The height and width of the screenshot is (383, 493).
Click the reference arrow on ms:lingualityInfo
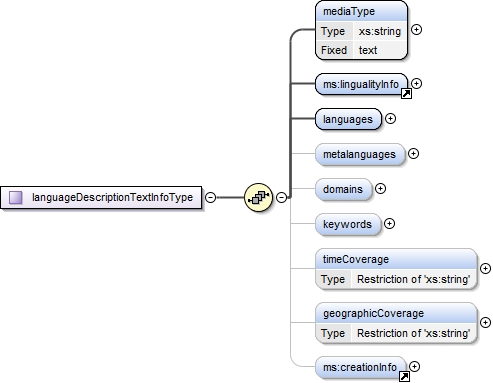pyautogui.click(x=406, y=94)
